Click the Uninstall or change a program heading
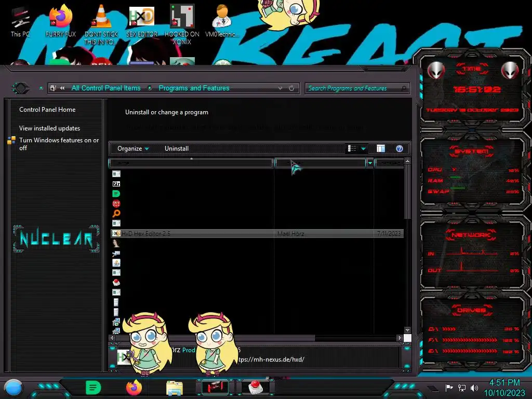 click(x=167, y=112)
